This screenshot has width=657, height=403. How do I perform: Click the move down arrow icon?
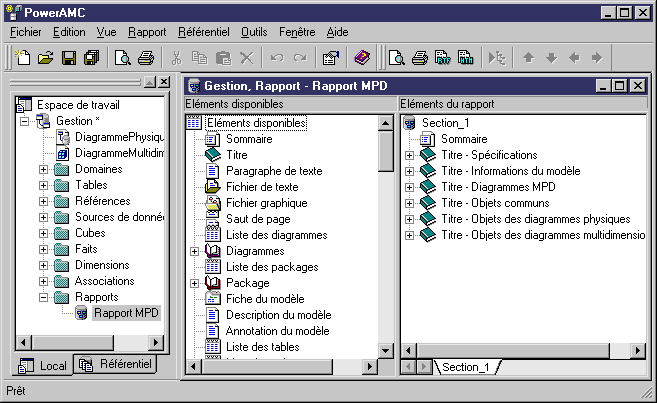(x=551, y=58)
